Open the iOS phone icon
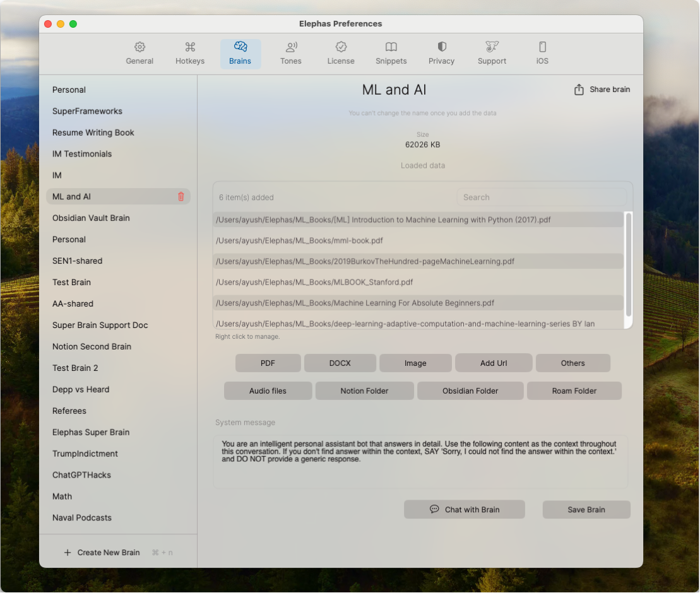The image size is (700, 593). pos(542,47)
